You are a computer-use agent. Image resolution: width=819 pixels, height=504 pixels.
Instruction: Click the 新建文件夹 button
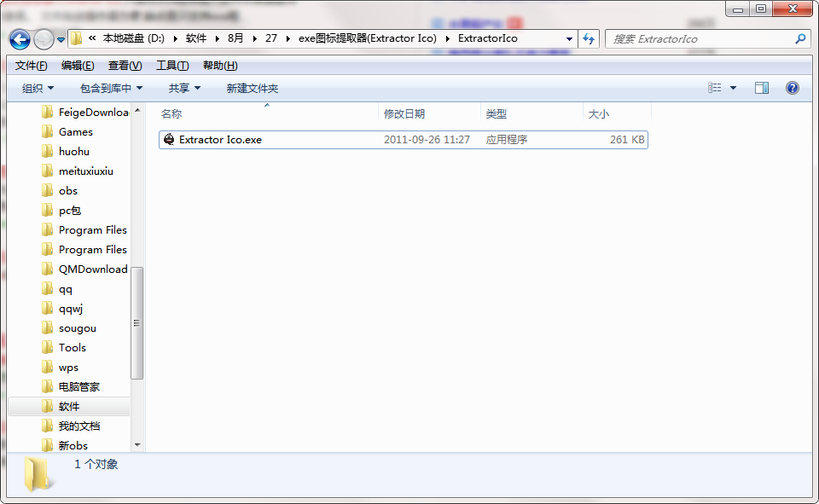point(253,89)
